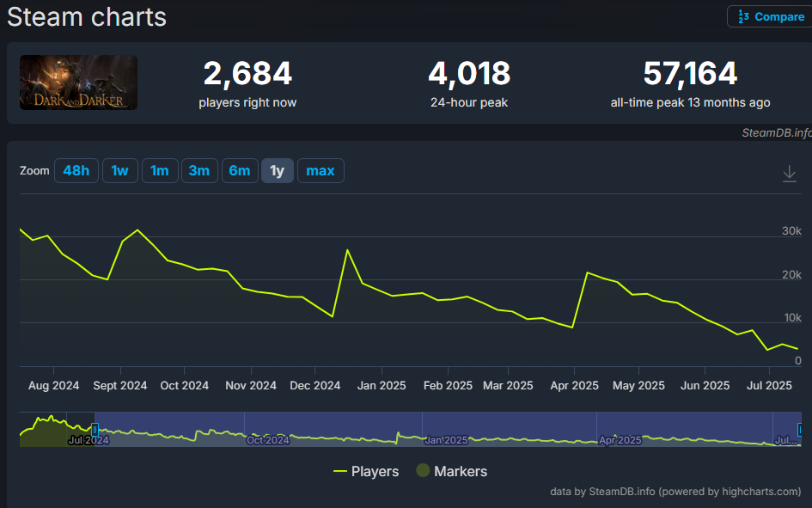
Task: Click the Nov 2024 axis label
Action: pyautogui.click(x=251, y=386)
